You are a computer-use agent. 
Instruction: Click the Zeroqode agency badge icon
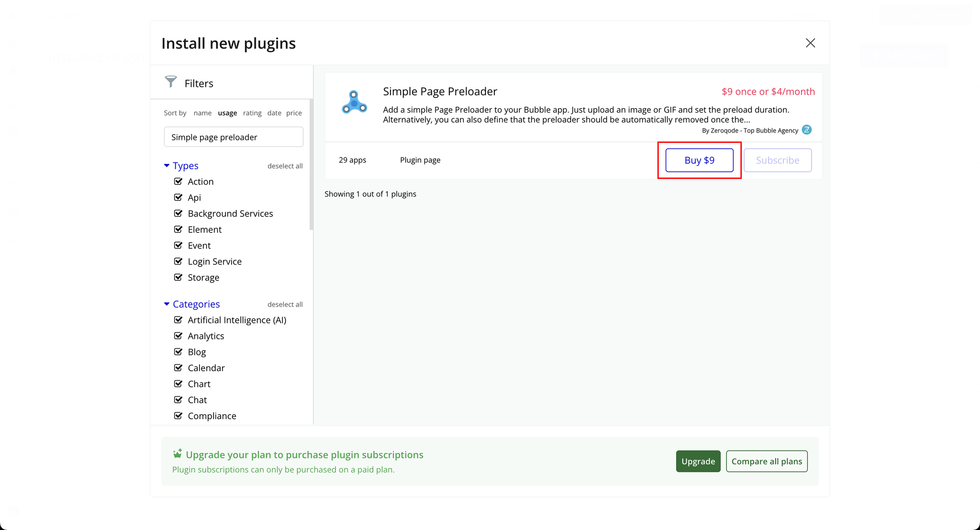click(807, 130)
